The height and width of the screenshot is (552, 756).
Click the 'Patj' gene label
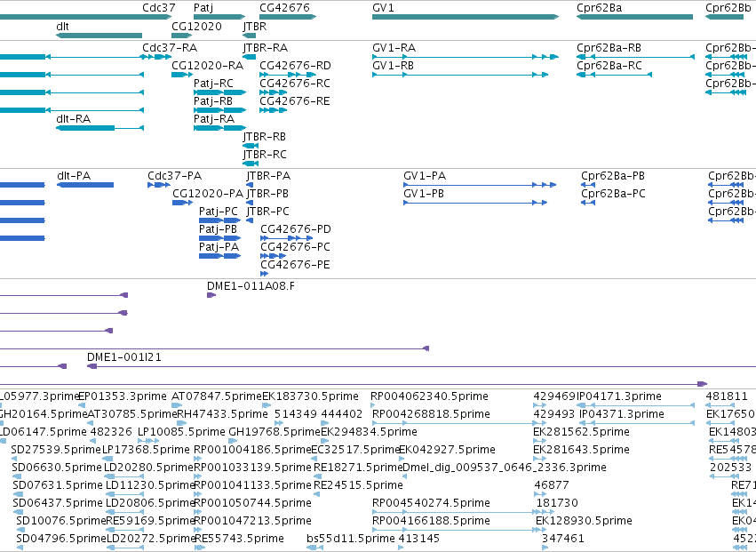[x=203, y=8]
